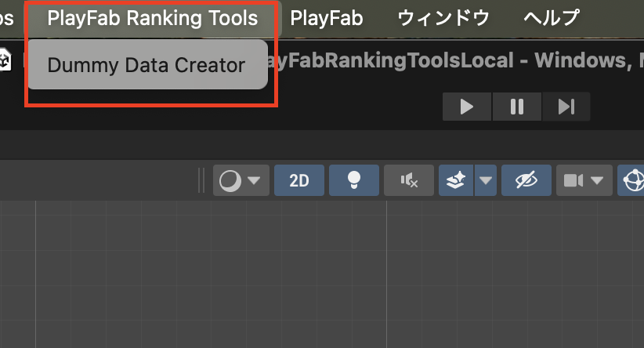Open the ウィンドウ menu
This screenshot has width=644, height=348.
point(443,18)
